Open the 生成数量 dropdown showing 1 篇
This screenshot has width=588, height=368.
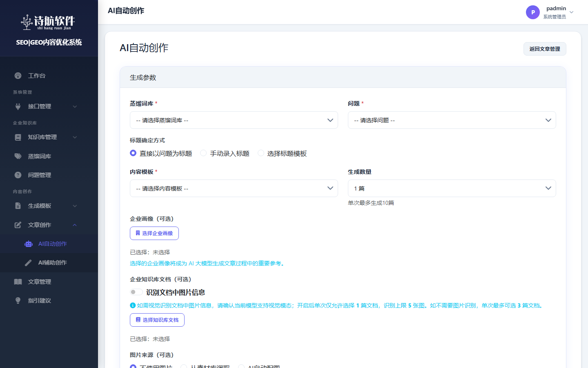(452, 188)
